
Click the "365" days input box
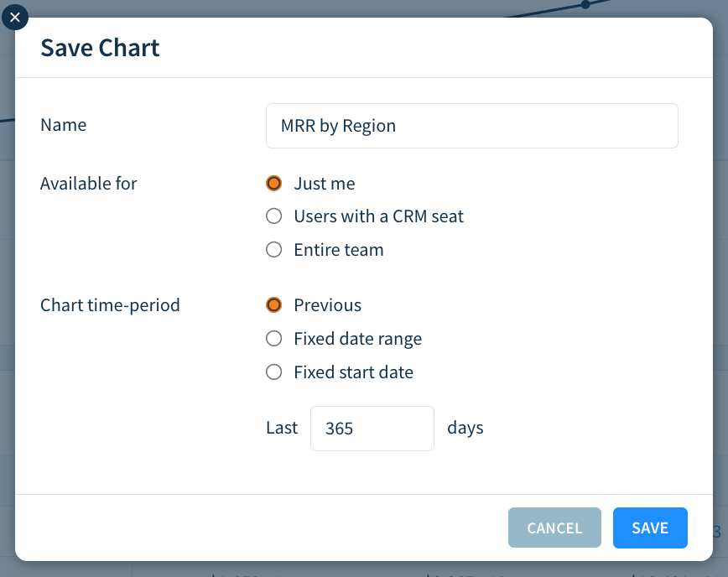tap(372, 428)
